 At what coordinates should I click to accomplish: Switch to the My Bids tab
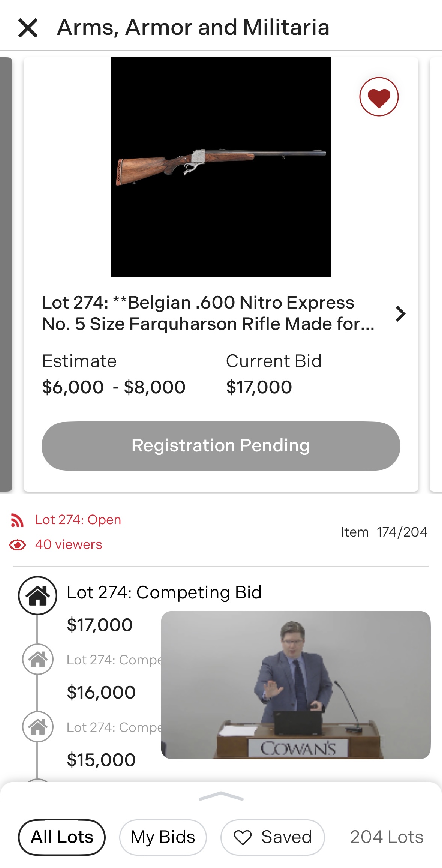[163, 837]
